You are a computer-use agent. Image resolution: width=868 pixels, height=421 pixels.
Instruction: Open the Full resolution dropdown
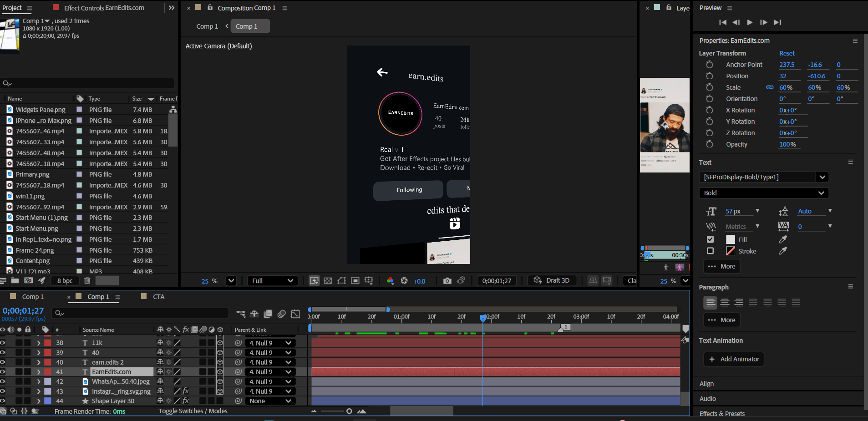(272, 281)
